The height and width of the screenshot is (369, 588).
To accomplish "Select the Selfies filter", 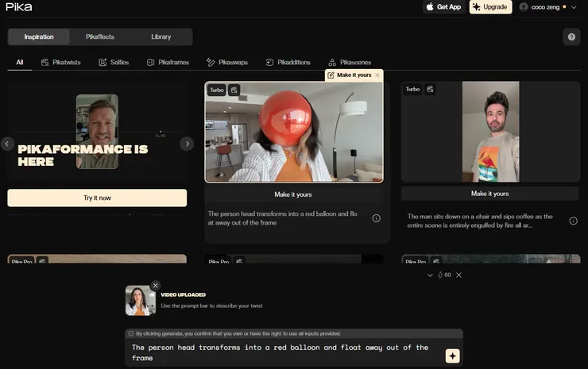I will click(114, 62).
